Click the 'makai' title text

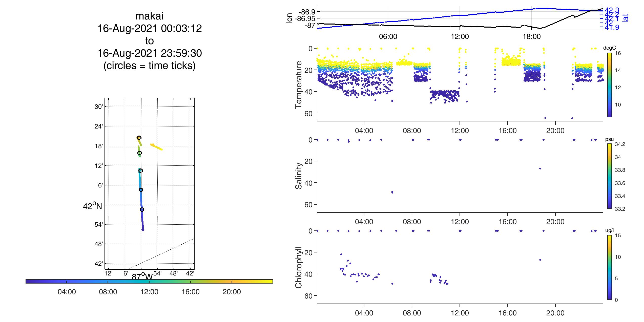(149, 16)
